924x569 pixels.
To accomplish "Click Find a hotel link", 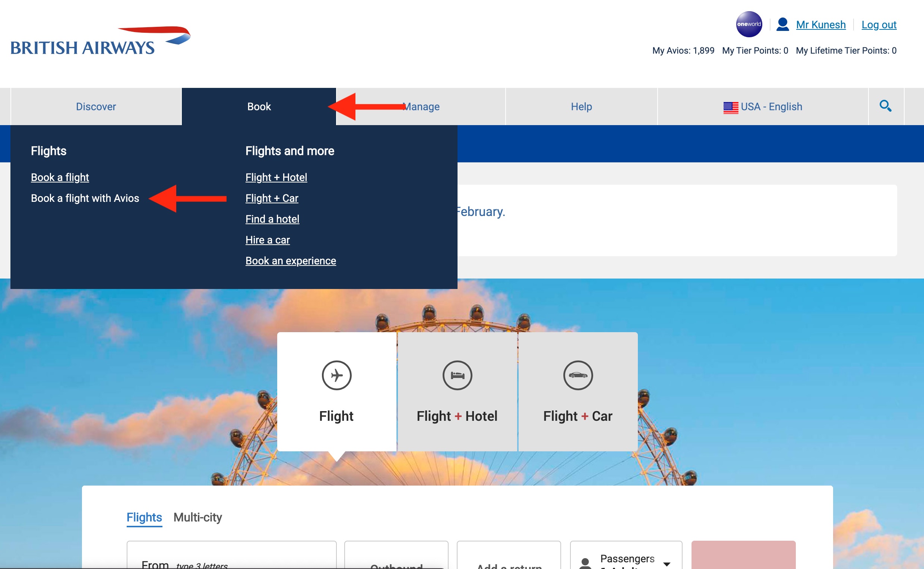I will pos(272,219).
